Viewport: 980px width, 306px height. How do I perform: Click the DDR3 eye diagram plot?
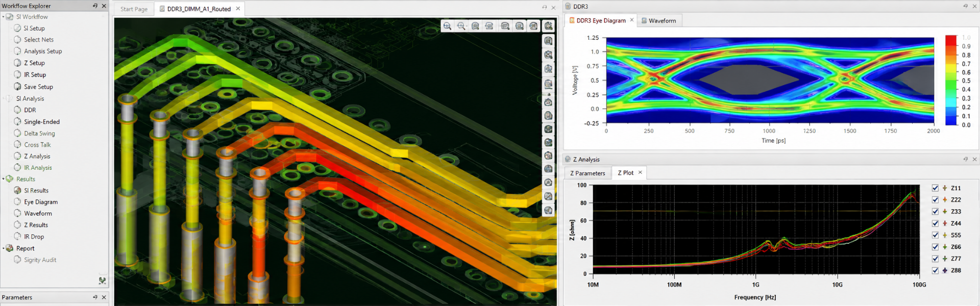pyautogui.click(x=770, y=80)
